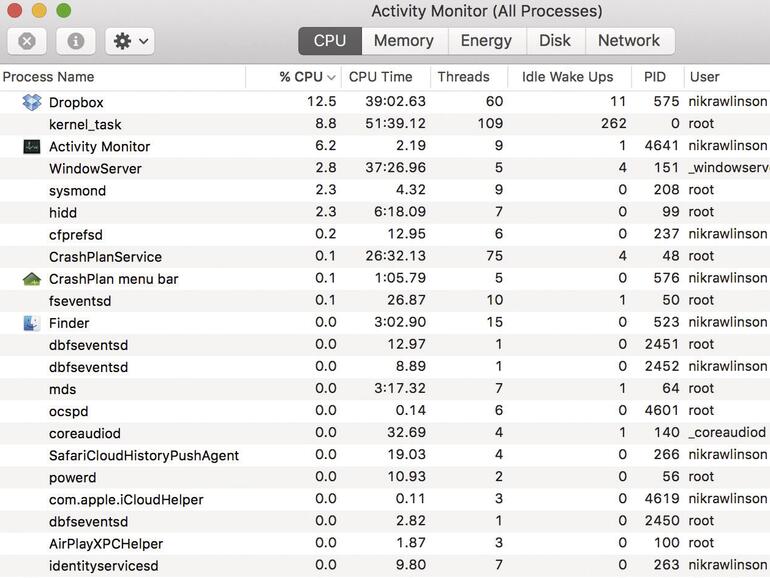
Task: Click the PID column header
Action: coord(655,77)
